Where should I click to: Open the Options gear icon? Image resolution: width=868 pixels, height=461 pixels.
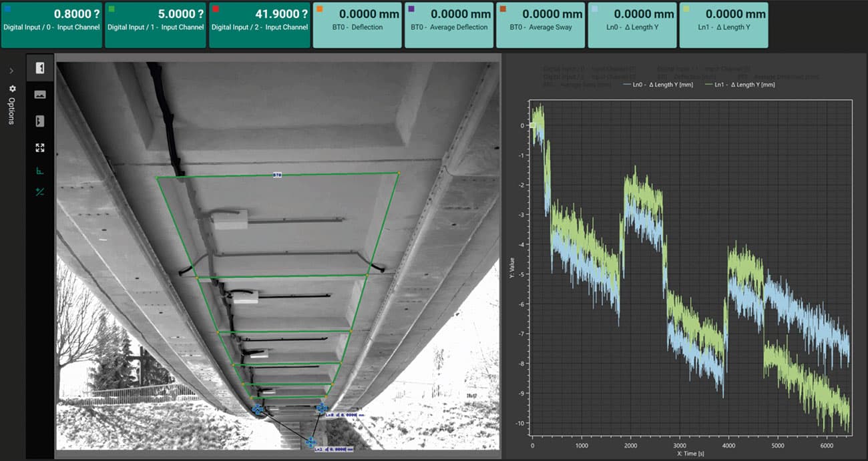(12, 88)
